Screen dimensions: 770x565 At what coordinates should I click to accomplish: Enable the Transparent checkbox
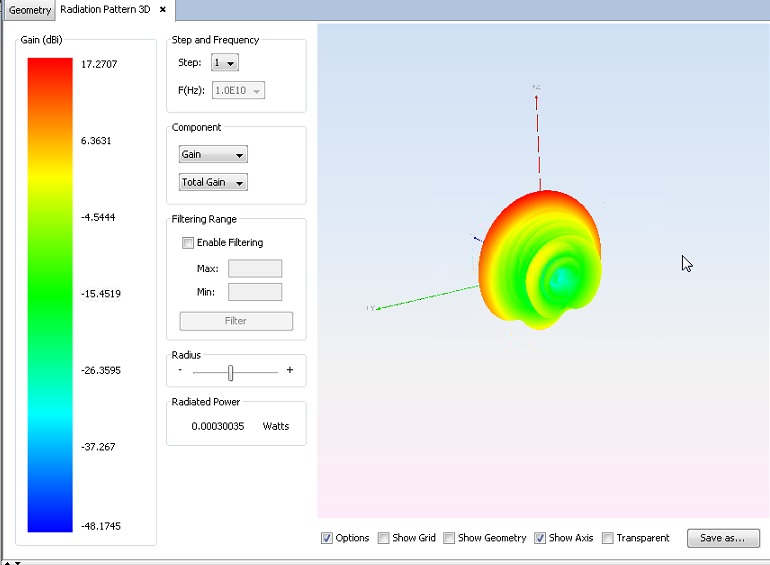tap(608, 538)
